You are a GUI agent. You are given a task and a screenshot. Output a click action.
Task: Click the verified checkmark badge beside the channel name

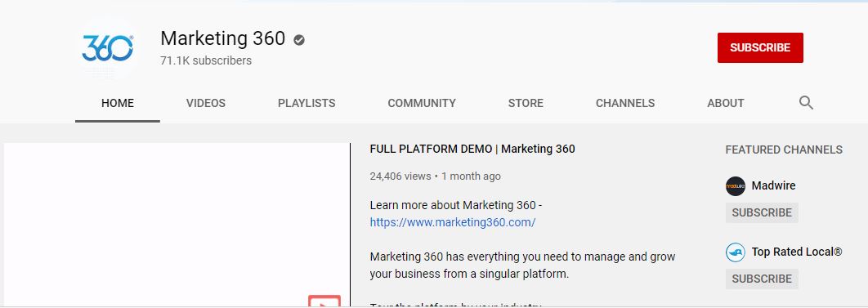tap(299, 40)
